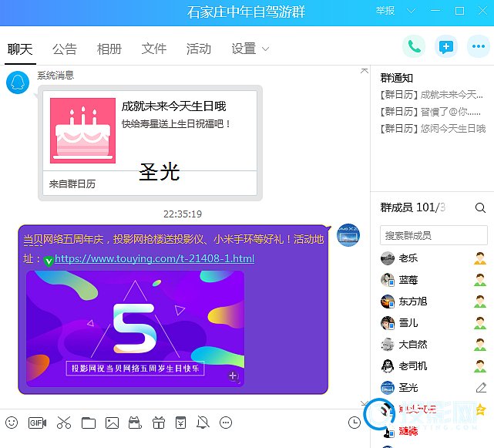494x448 pixels.
Task: Click the birthday cake image
Action: click(x=83, y=130)
